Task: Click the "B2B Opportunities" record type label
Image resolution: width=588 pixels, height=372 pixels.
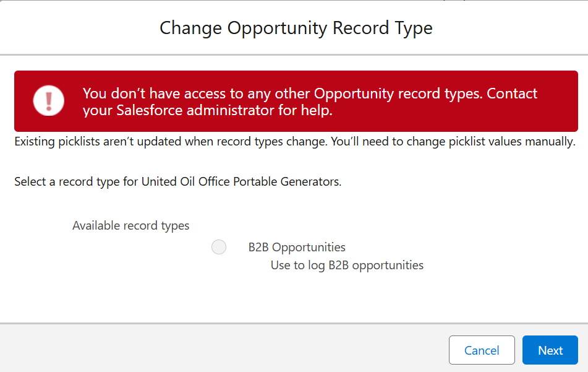Action: tap(297, 247)
